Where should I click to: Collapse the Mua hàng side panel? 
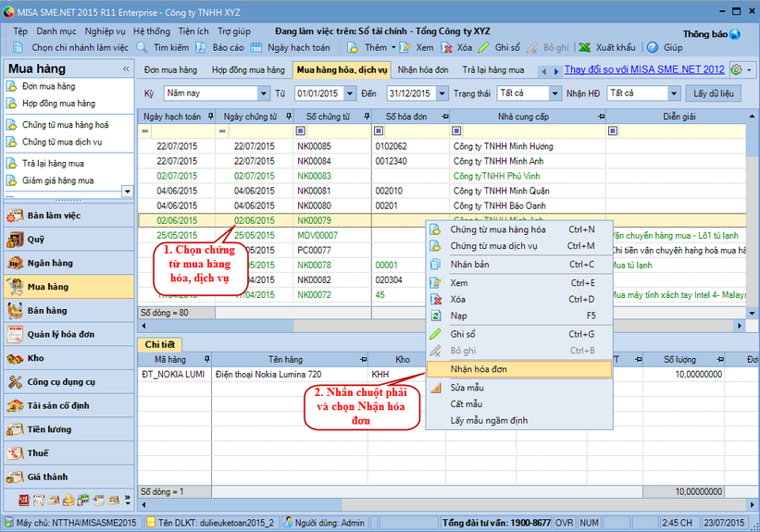coord(126,68)
